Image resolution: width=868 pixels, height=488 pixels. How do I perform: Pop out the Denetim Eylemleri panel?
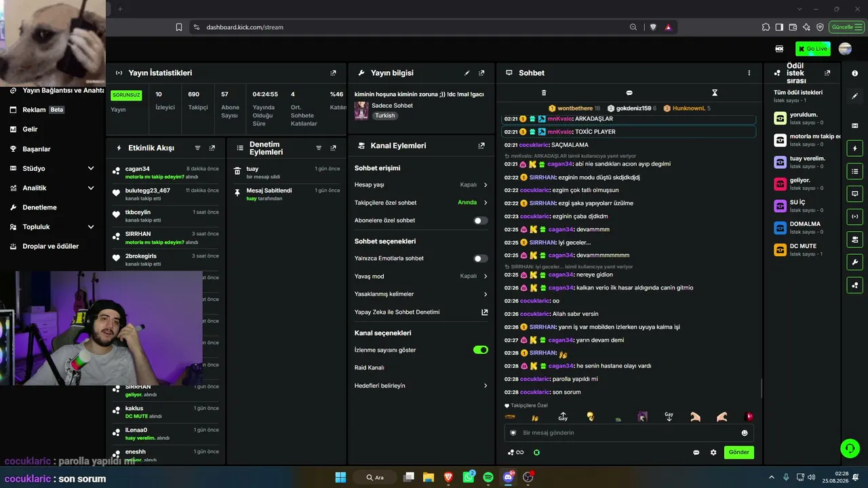(333, 148)
